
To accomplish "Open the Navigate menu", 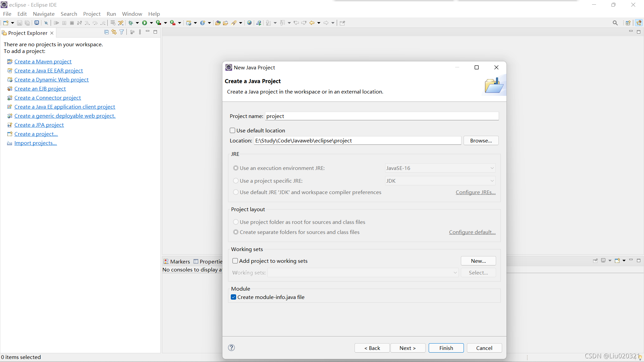I will pyautogui.click(x=44, y=14).
